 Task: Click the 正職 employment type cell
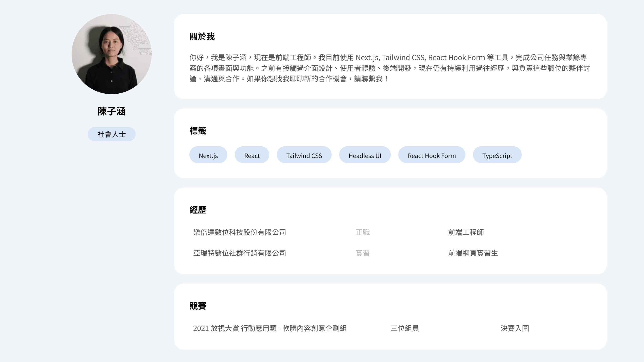click(x=362, y=232)
